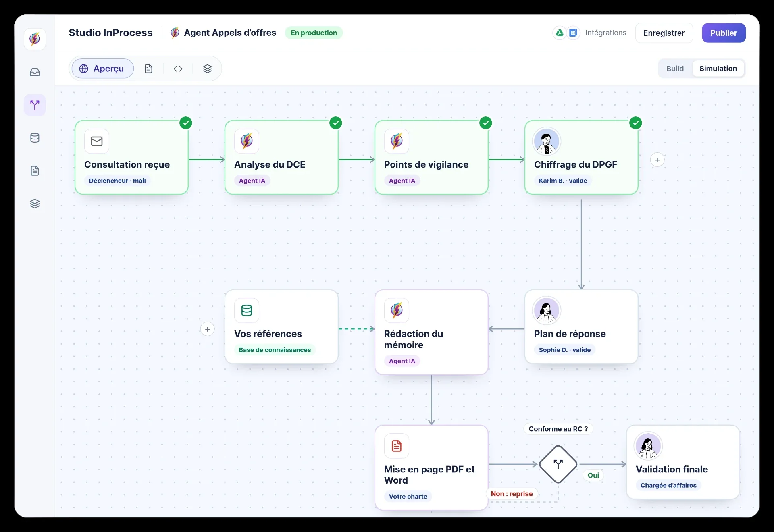The height and width of the screenshot is (532, 774).
Task: Click Studio InProcess heading
Action: tap(110, 33)
